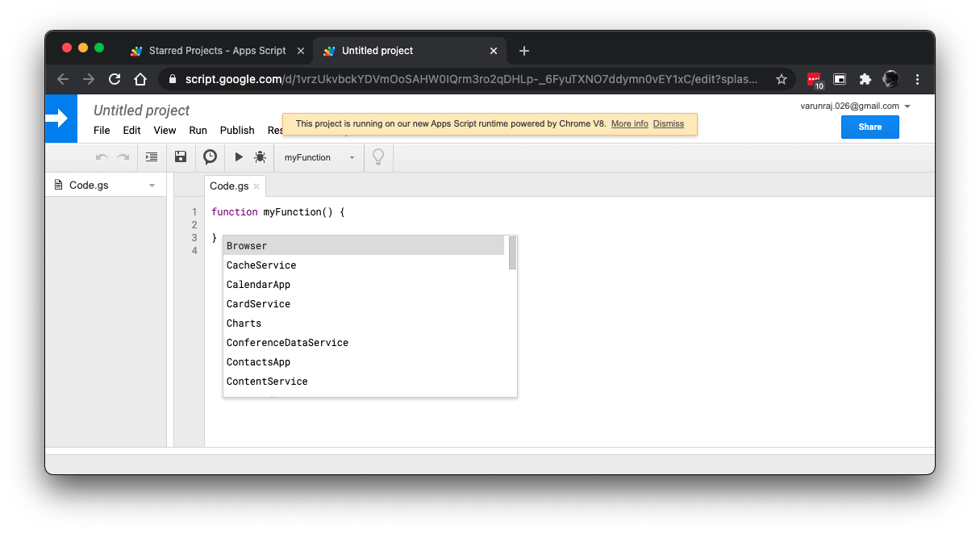980x534 pixels.
Task: Switch to Starred Projects browser tab
Action: [217, 50]
